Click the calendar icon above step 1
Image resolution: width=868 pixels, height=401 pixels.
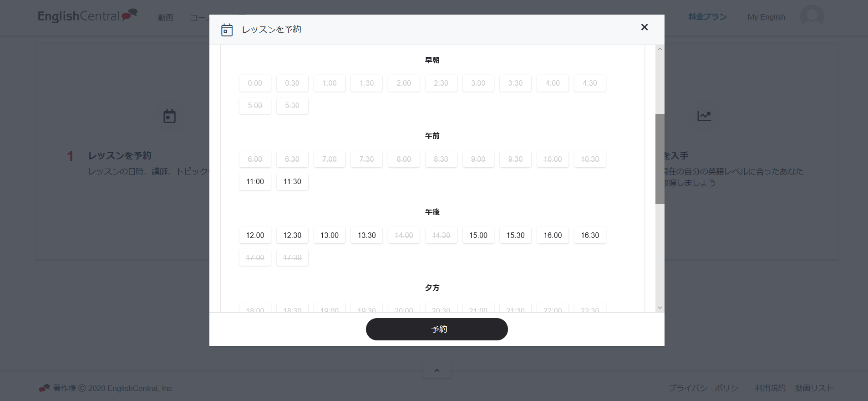(x=169, y=116)
